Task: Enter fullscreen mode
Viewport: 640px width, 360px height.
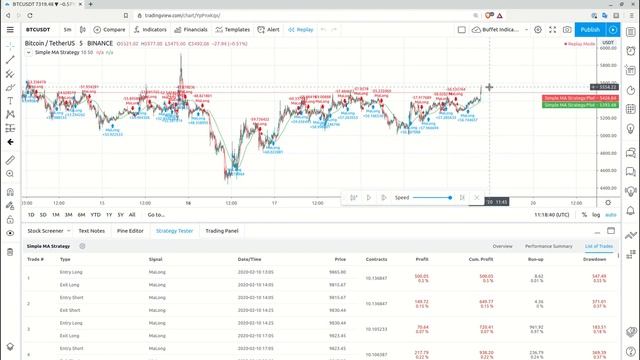Action: click(553, 30)
